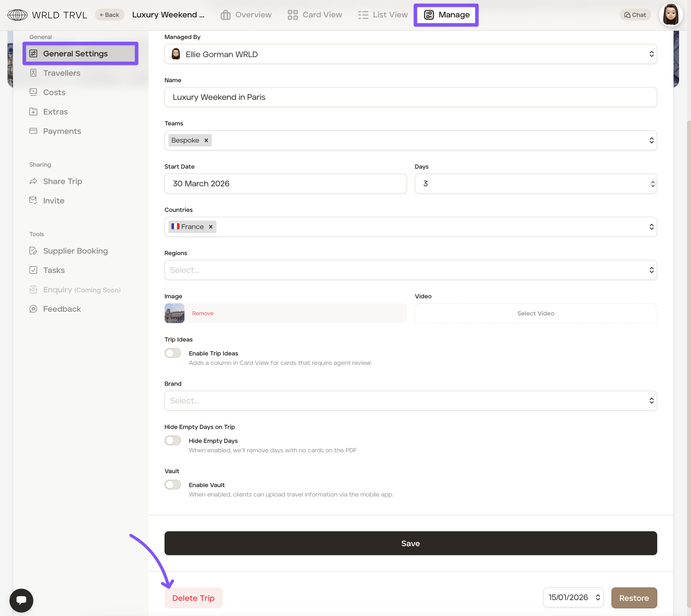
Task: Open Supplier Booking via its icon
Action: click(33, 251)
